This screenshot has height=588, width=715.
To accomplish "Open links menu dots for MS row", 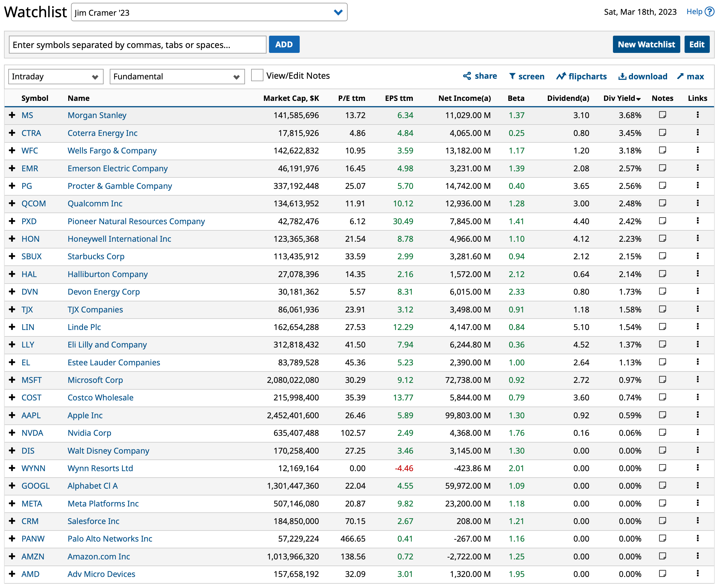I will [697, 115].
